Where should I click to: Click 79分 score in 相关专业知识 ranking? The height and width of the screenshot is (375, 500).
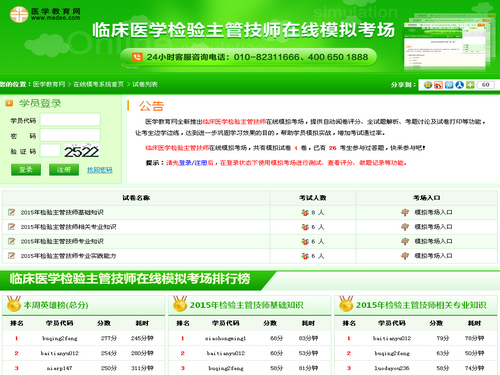tap(443, 338)
